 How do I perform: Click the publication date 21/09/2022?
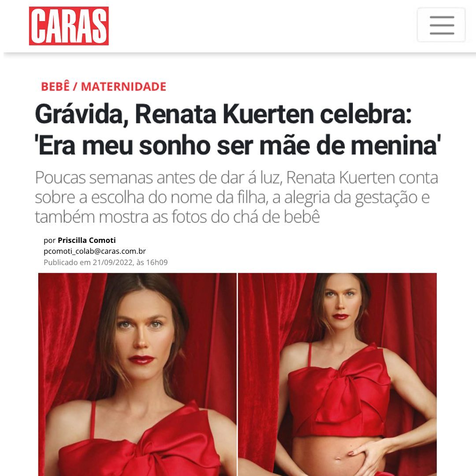[x=113, y=262]
